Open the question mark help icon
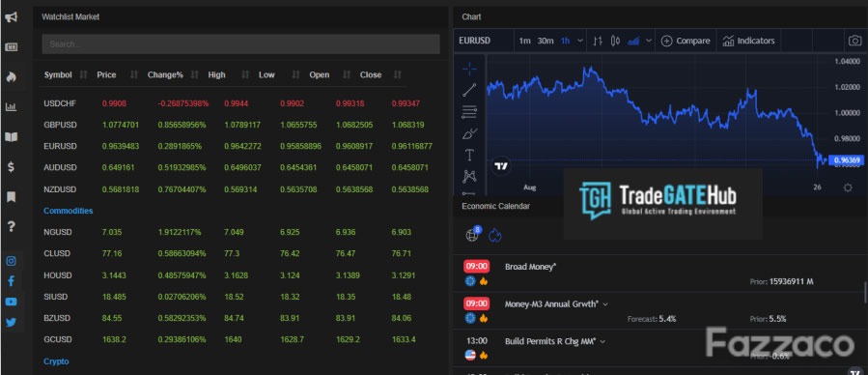This screenshot has height=375, width=868. point(11,226)
